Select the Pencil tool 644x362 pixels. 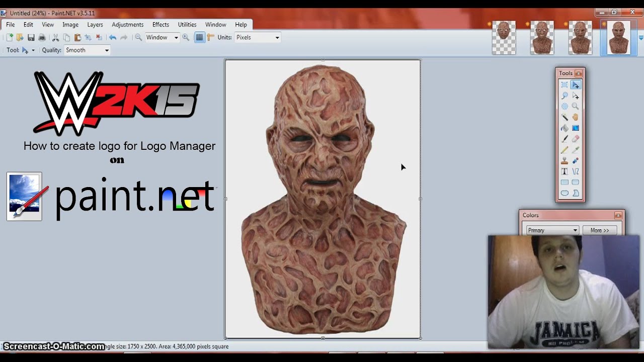[x=565, y=150]
